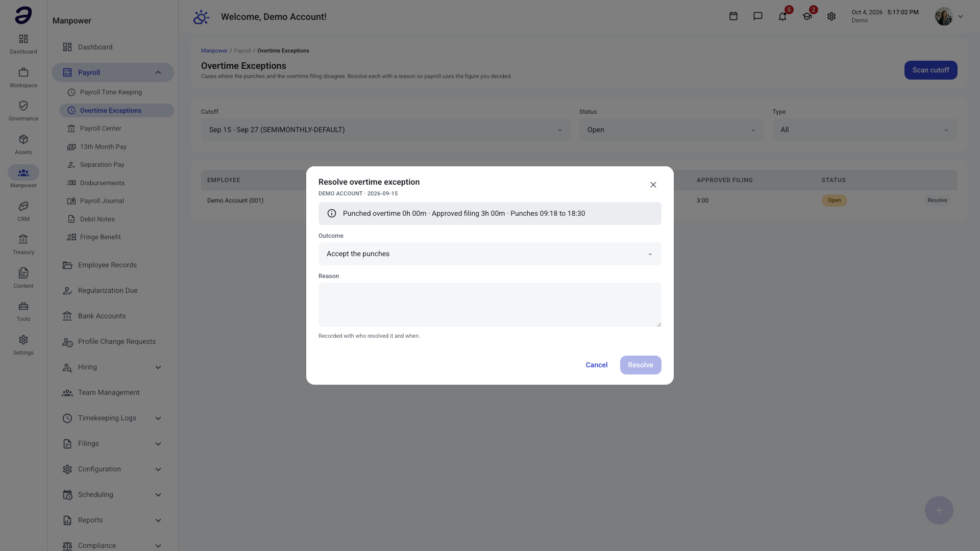Open the Status filter dropdown
This screenshot has height=551, width=980.
click(672, 130)
